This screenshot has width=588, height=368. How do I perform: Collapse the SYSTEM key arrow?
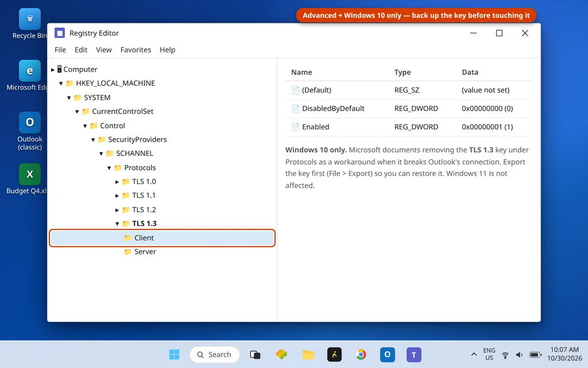point(69,98)
